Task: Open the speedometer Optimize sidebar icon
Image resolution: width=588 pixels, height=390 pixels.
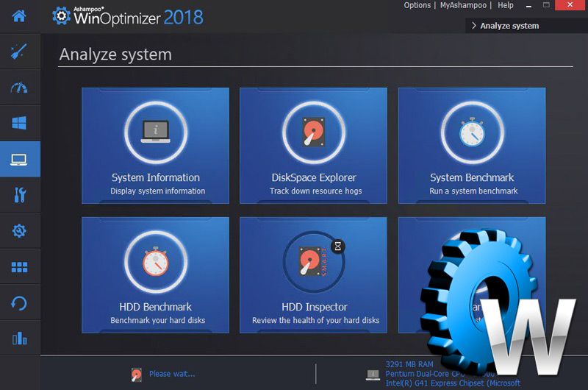Action: point(19,88)
